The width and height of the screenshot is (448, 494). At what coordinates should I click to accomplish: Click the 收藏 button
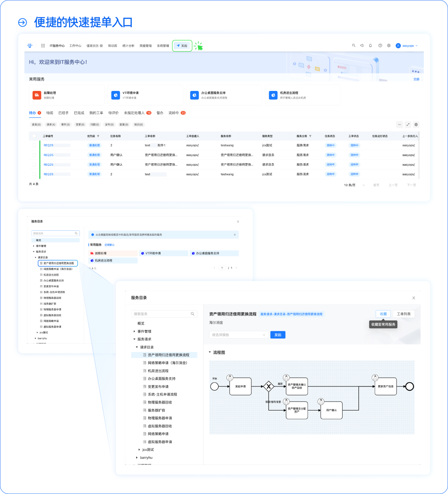click(383, 314)
